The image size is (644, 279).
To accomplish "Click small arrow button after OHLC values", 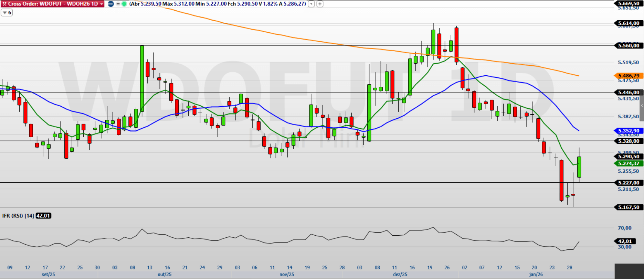I will point(311,4).
